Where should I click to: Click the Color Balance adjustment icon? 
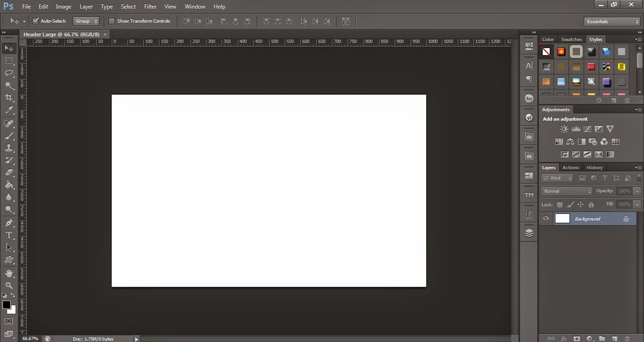[570, 142]
